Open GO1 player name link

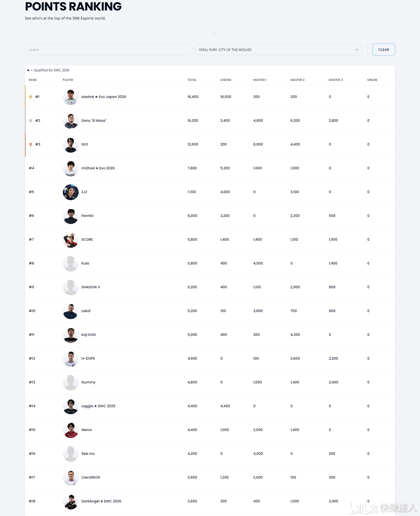click(85, 145)
